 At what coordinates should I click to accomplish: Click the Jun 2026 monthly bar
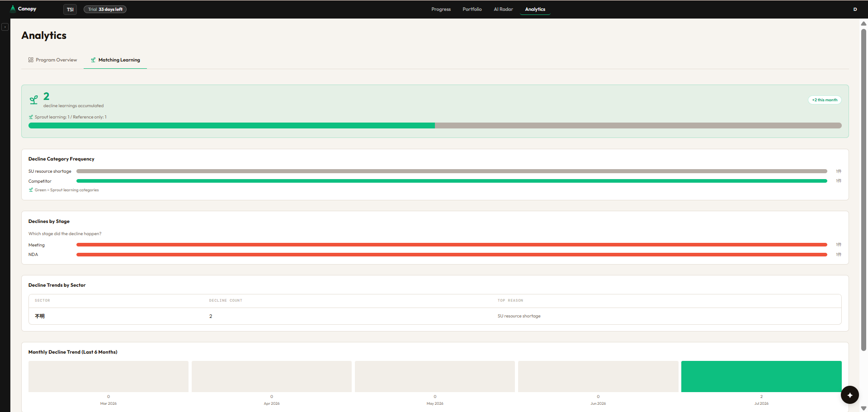(x=598, y=376)
